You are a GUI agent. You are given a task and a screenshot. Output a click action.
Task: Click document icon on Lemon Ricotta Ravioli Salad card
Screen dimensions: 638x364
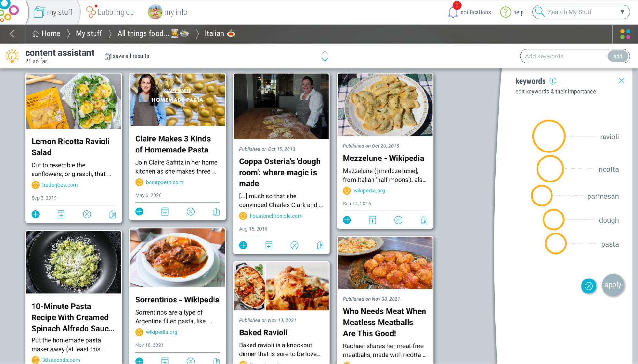point(113,214)
